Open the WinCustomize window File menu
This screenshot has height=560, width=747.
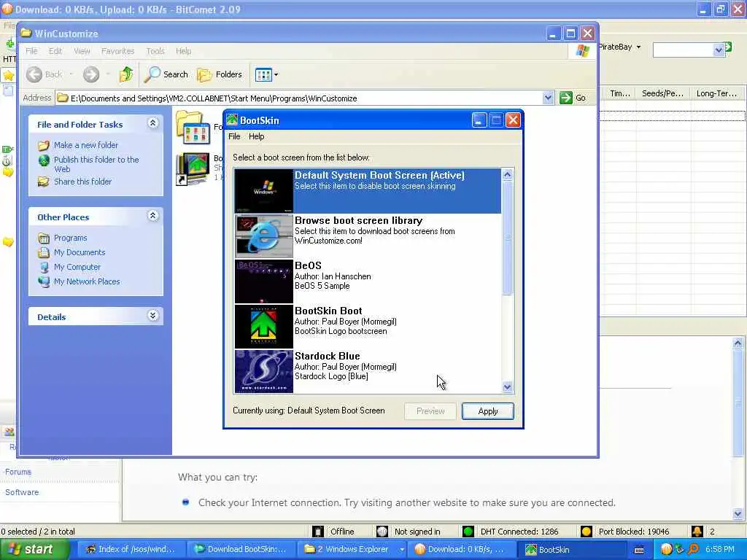(x=31, y=51)
